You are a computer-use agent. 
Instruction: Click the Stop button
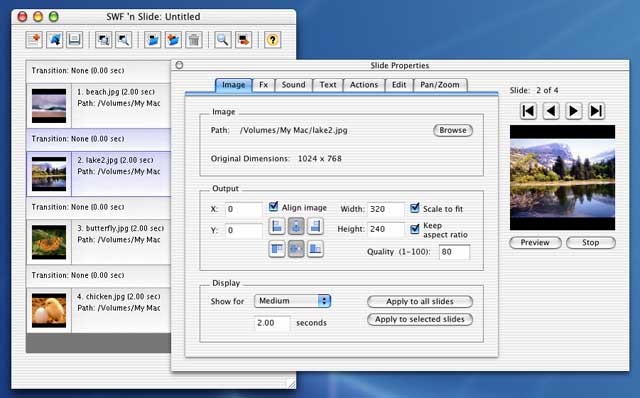coord(591,242)
